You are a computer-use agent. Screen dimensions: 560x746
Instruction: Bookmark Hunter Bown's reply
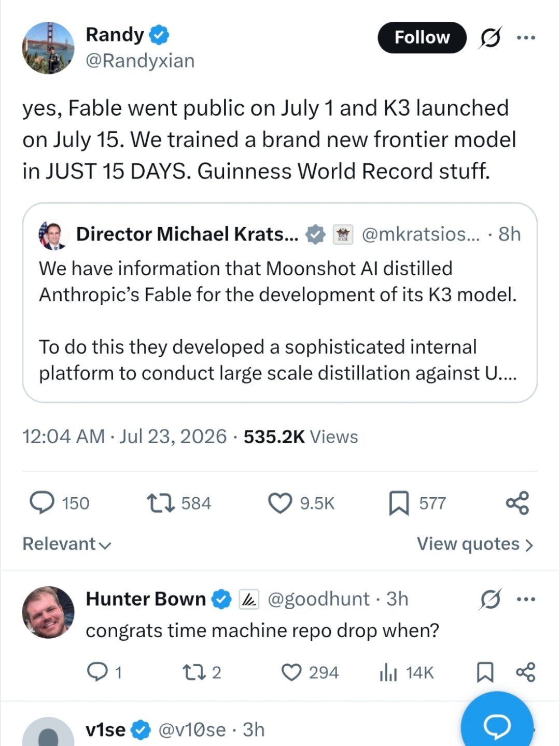[484, 672]
